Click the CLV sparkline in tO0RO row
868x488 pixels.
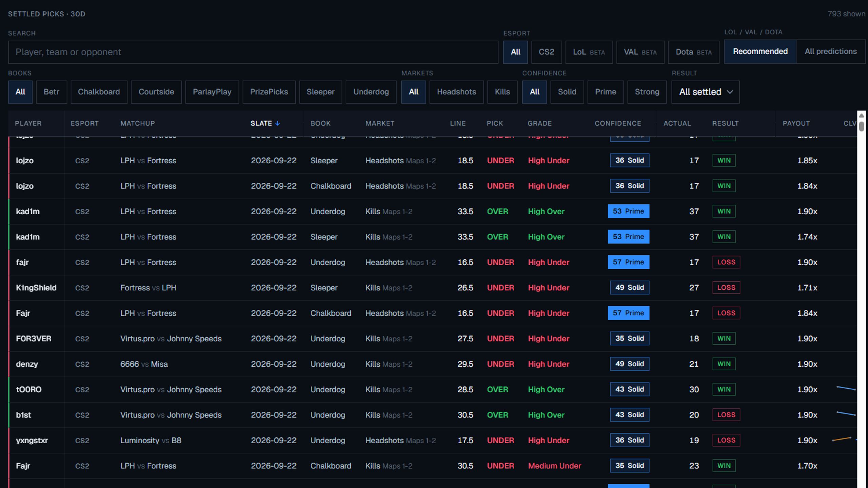coord(846,388)
